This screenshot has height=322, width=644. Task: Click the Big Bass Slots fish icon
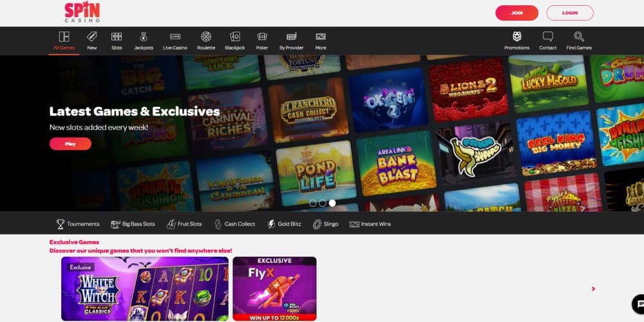point(115,224)
